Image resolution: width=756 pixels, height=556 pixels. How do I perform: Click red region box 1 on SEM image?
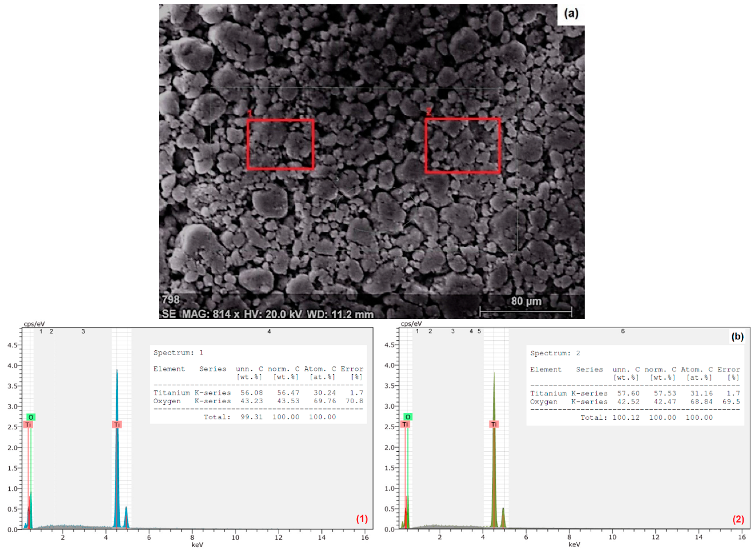click(x=281, y=144)
